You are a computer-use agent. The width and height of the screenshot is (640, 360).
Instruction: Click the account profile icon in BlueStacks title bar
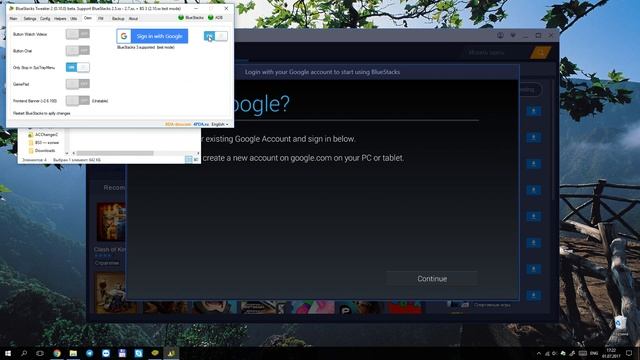point(500,36)
